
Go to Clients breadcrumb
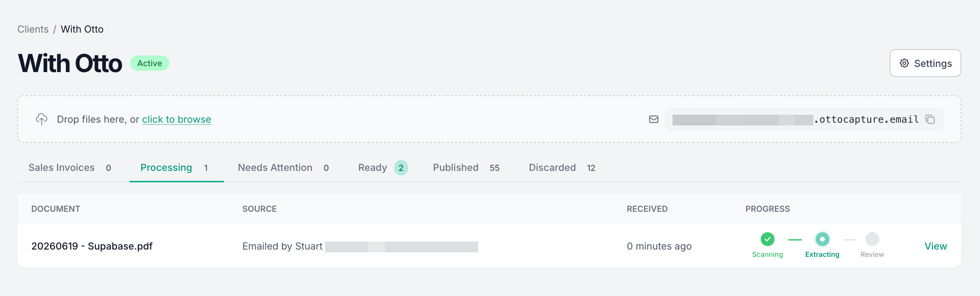33,29
